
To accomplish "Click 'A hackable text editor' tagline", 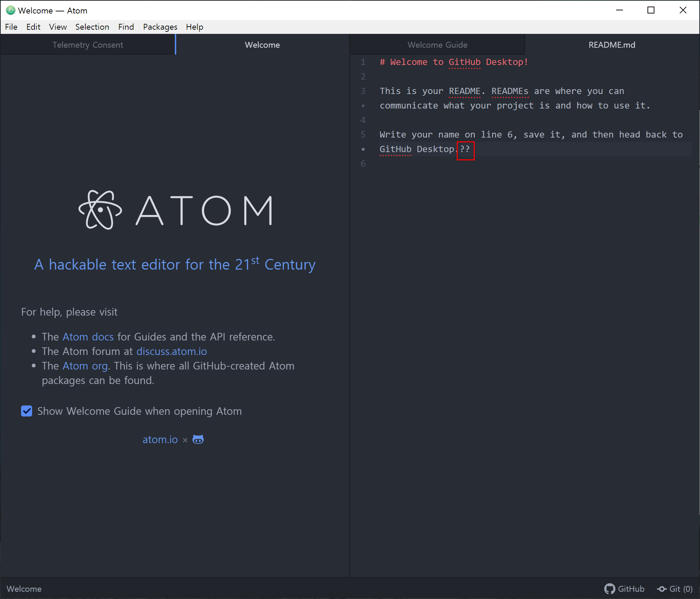I will 175,264.
